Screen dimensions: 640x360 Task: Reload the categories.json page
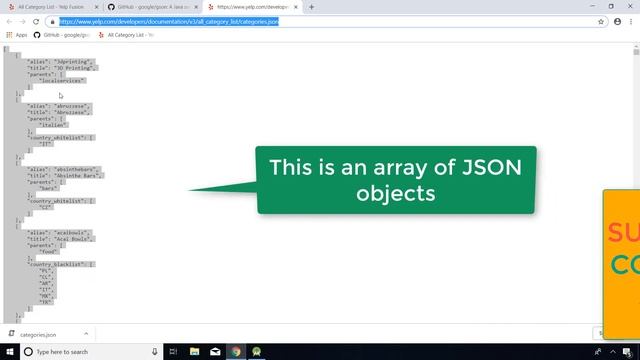click(36, 22)
